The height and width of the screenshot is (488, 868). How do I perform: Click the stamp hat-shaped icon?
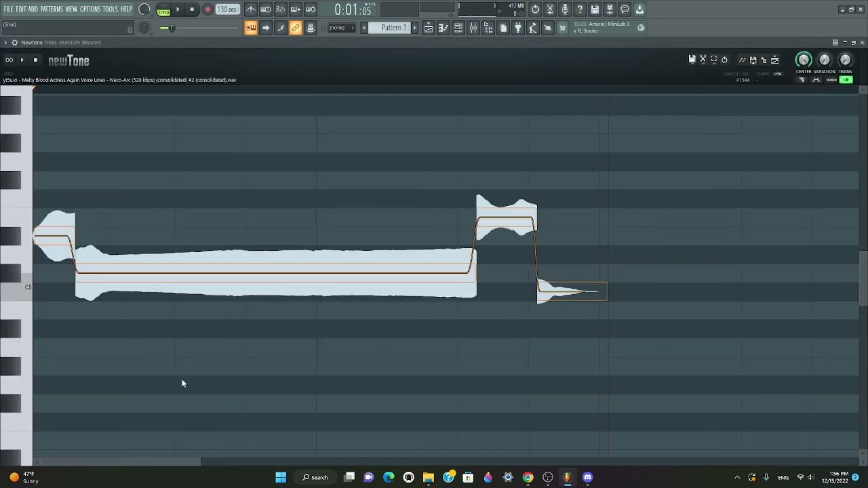pos(311,28)
